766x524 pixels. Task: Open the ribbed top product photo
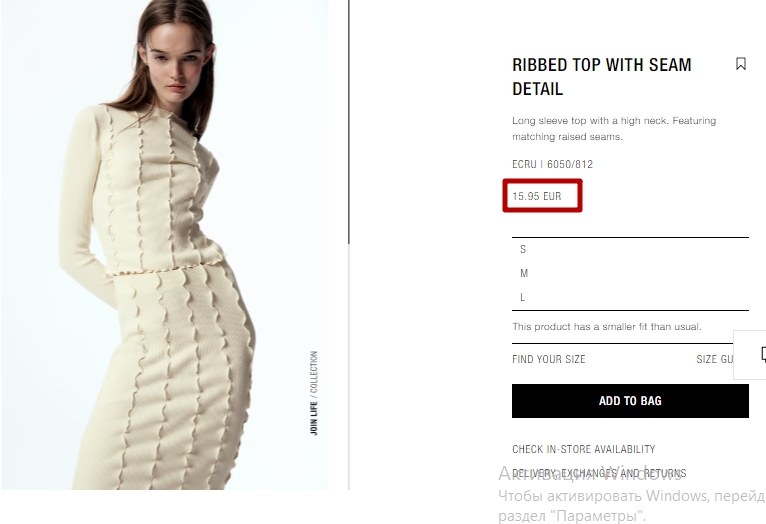(x=165, y=245)
